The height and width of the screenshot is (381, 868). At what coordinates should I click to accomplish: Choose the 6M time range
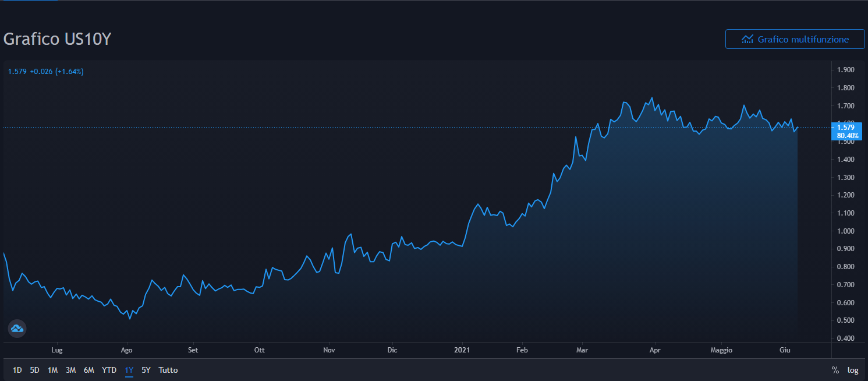pyautogui.click(x=88, y=370)
